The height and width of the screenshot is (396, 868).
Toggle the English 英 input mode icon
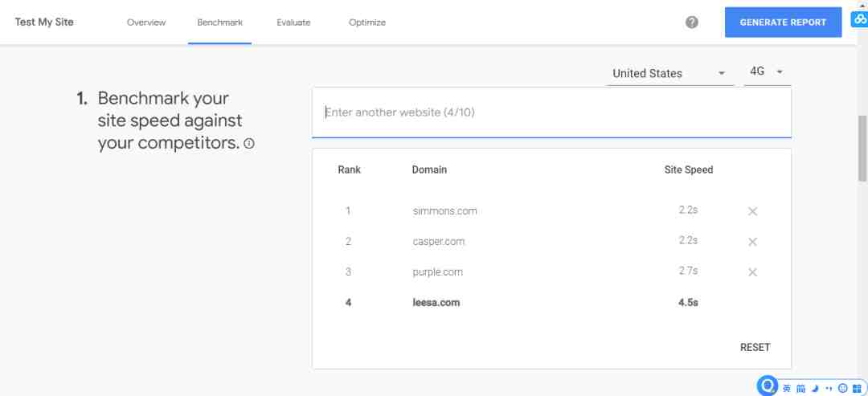tap(787, 388)
